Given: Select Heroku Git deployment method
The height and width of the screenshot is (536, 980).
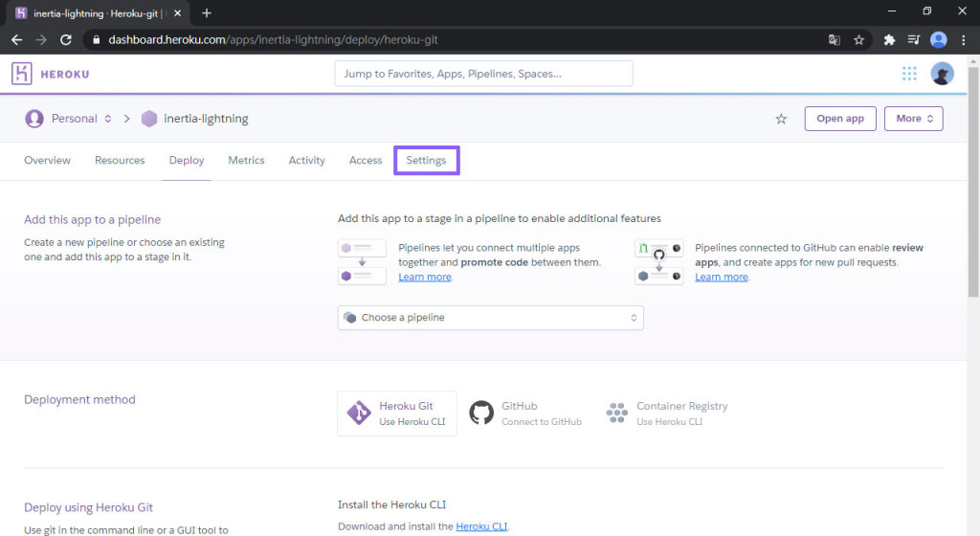Looking at the screenshot, I should tap(397, 413).
